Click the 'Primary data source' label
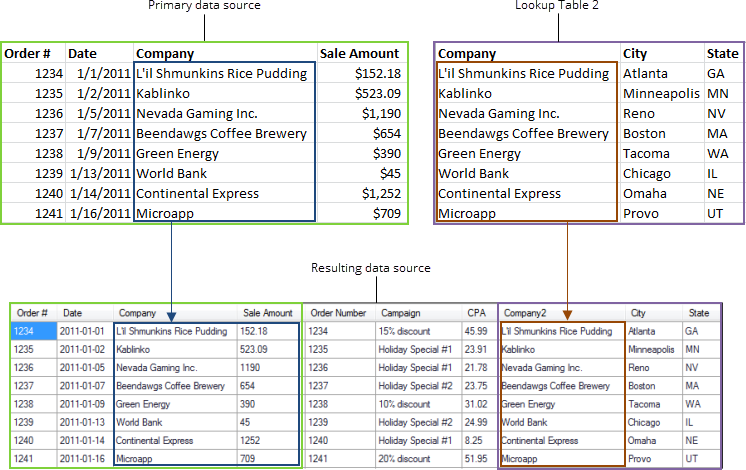746x470 pixels. (x=204, y=5)
